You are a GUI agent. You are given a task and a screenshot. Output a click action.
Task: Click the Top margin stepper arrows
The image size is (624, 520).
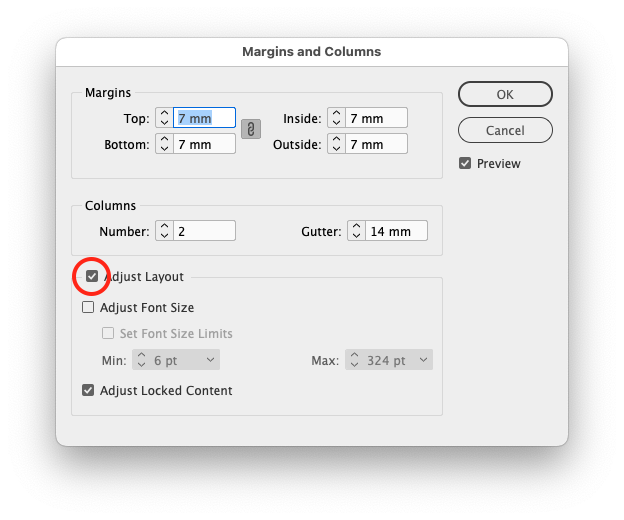(164, 118)
